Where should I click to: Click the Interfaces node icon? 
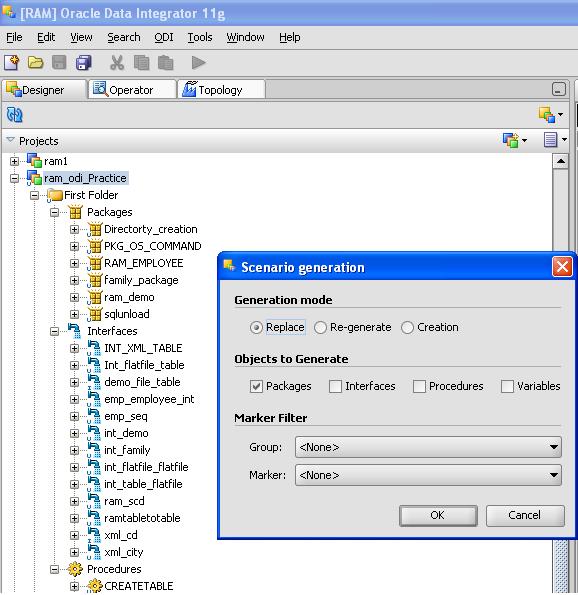click(x=74, y=331)
